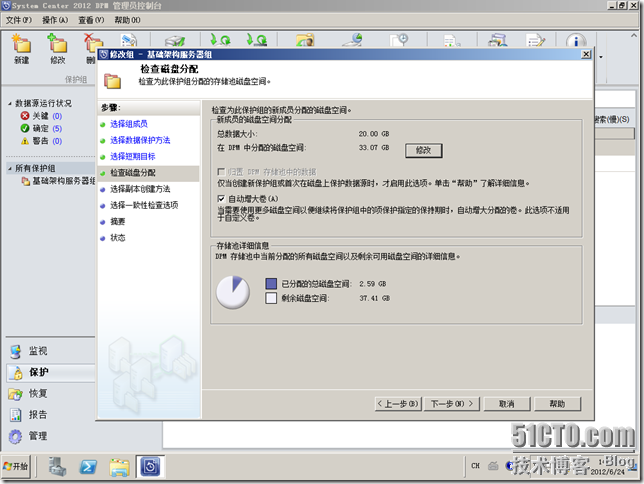Viewport: 644px width, 484px height.
Task: Open File Explorer from the taskbar
Action: point(119,467)
